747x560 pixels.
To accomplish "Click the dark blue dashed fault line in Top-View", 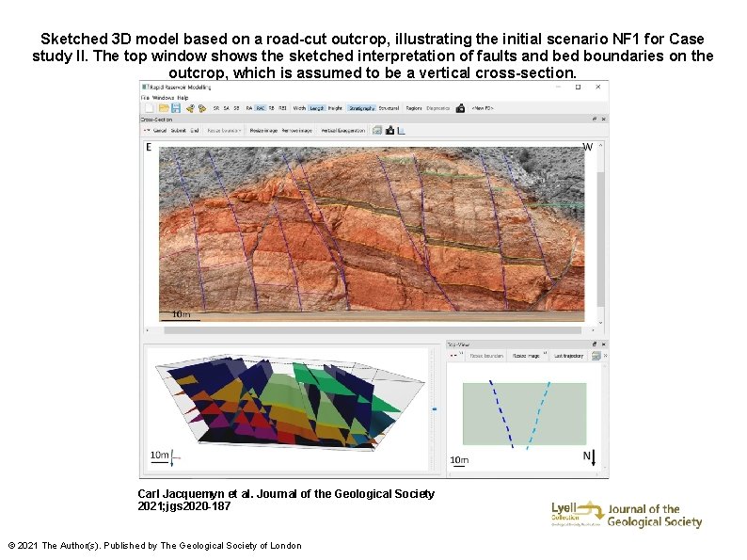I will click(501, 414).
